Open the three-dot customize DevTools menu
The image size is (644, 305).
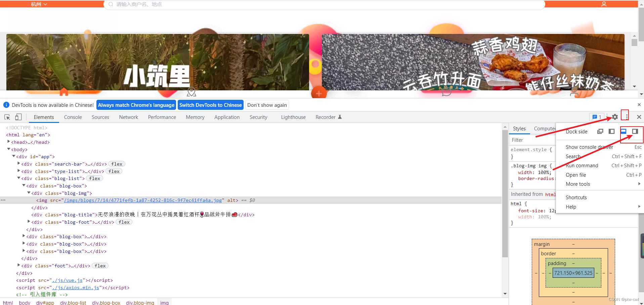point(627,117)
